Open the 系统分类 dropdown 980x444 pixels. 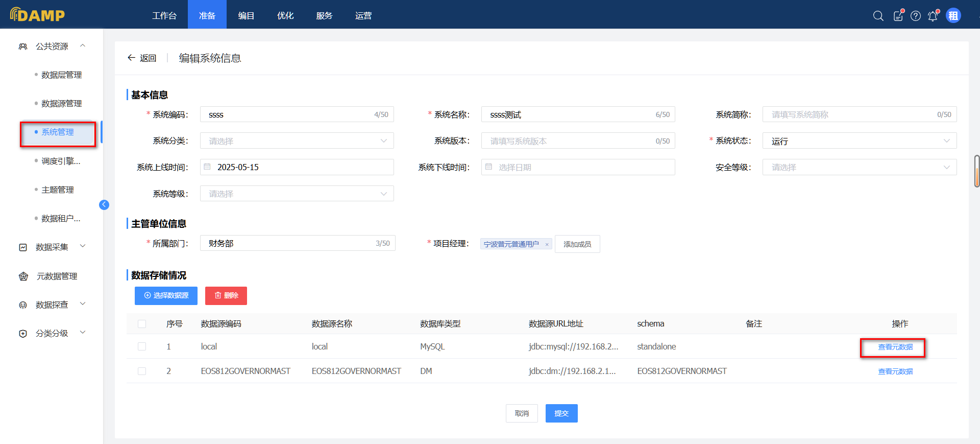pos(297,141)
